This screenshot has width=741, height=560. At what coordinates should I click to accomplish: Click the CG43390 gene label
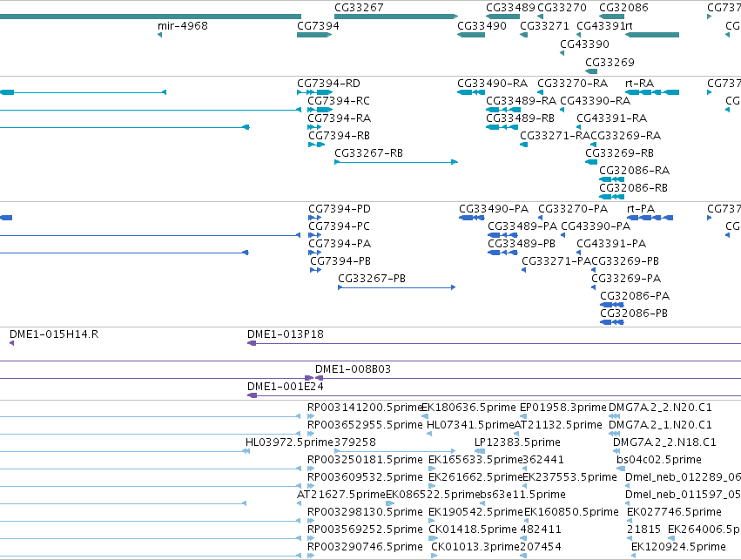(x=584, y=44)
